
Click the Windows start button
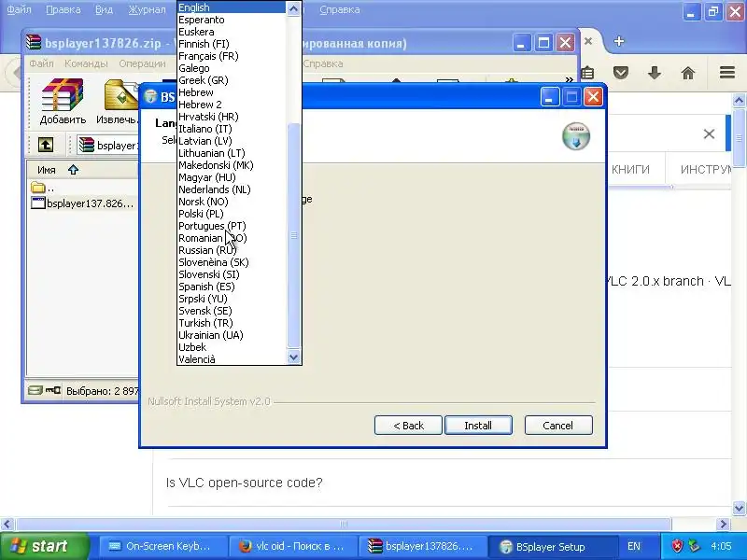coord(45,546)
